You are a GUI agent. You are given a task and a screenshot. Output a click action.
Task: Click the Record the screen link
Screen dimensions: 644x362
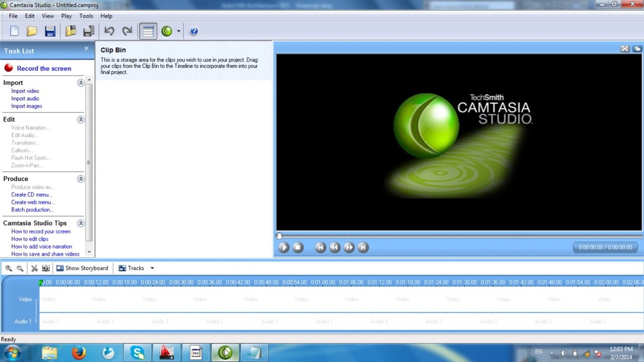click(x=44, y=68)
